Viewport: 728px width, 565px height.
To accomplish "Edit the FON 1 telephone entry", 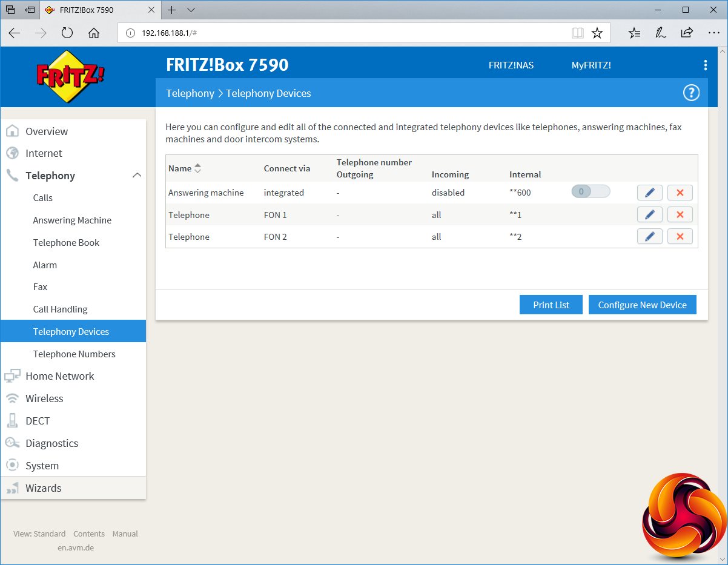I will [650, 214].
